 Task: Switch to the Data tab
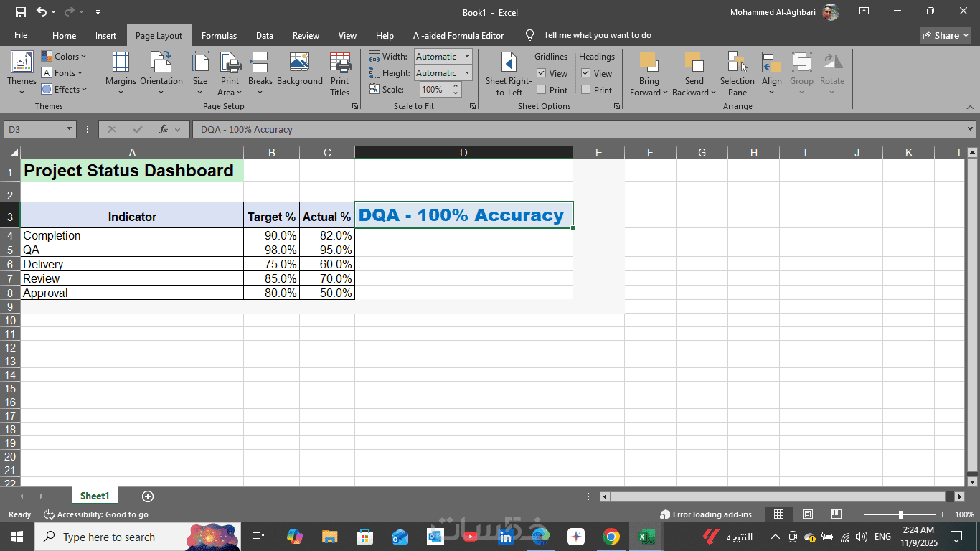tap(265, 35)
